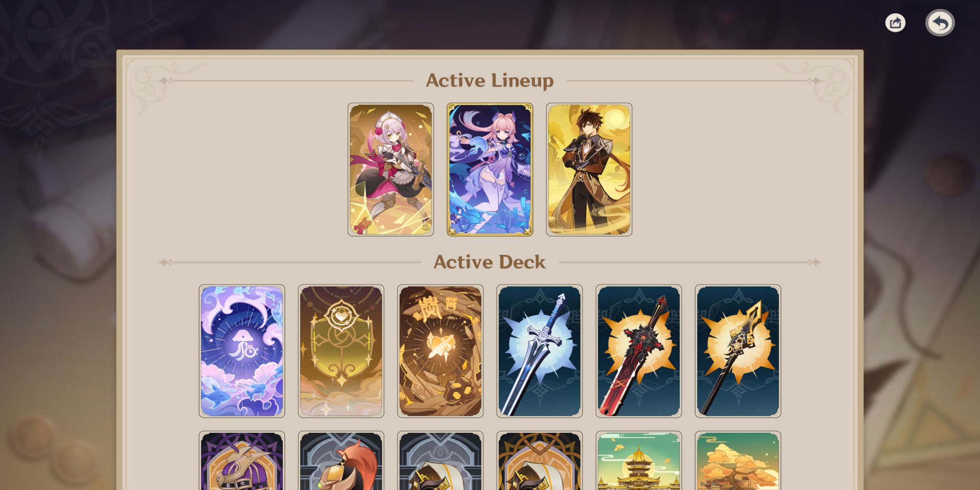Pick the red and black greatsword card
Viewport: 980px width, 490px height.
639,351
